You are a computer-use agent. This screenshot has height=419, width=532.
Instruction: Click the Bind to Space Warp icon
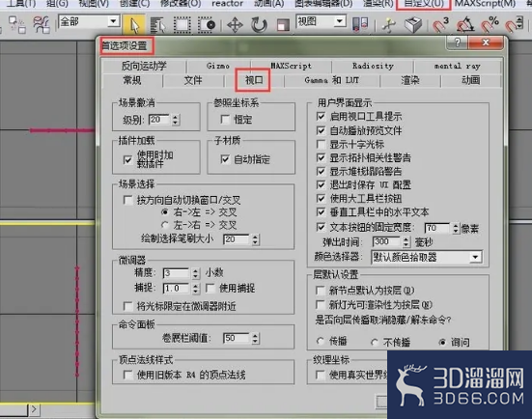click(x=42, y=24)
